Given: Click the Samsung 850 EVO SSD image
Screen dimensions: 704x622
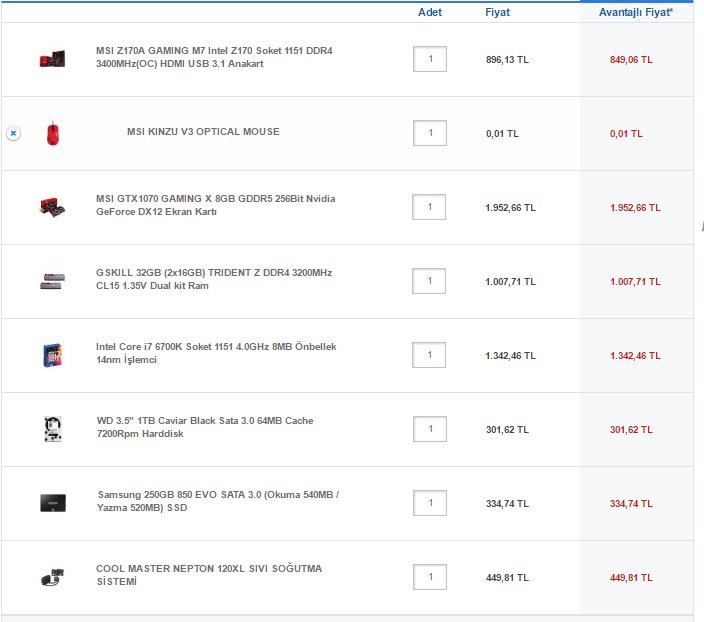Looking at the screenshot, I should pyautogui.click(x=52, y=503).
